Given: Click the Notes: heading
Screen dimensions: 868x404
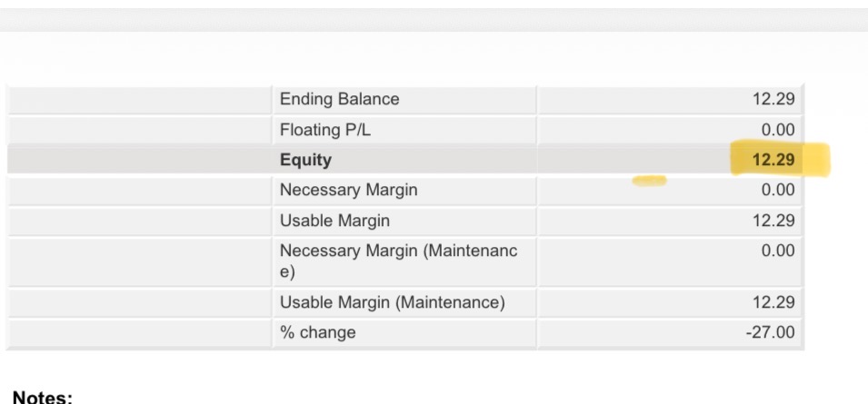Looking at the screenshot, I should (x=43, y=398).
